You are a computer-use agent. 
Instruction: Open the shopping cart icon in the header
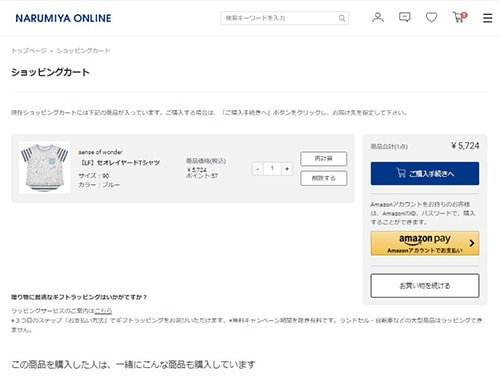click(x=459, y=17)
